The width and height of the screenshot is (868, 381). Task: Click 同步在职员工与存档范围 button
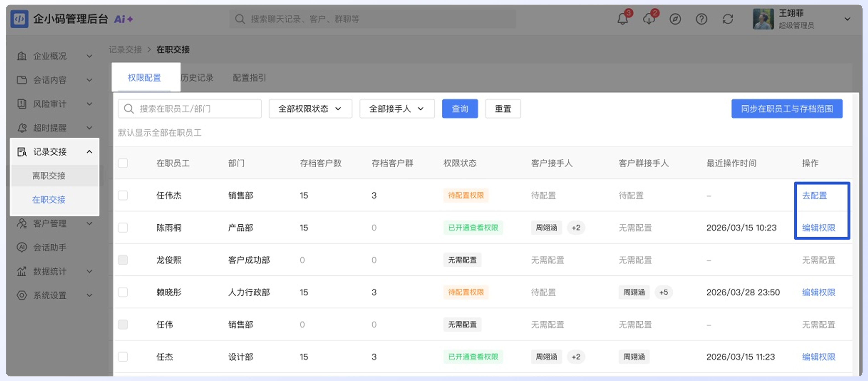coord(787,109)
